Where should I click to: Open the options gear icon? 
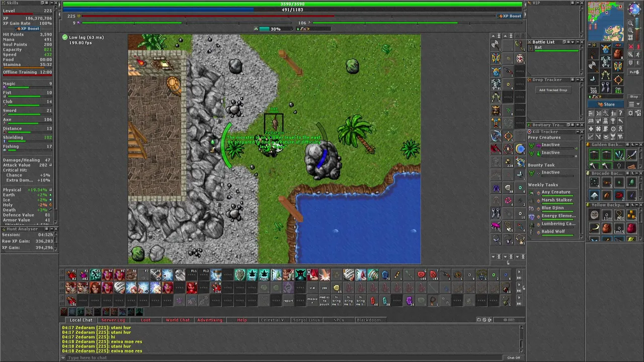coord(630,113)
